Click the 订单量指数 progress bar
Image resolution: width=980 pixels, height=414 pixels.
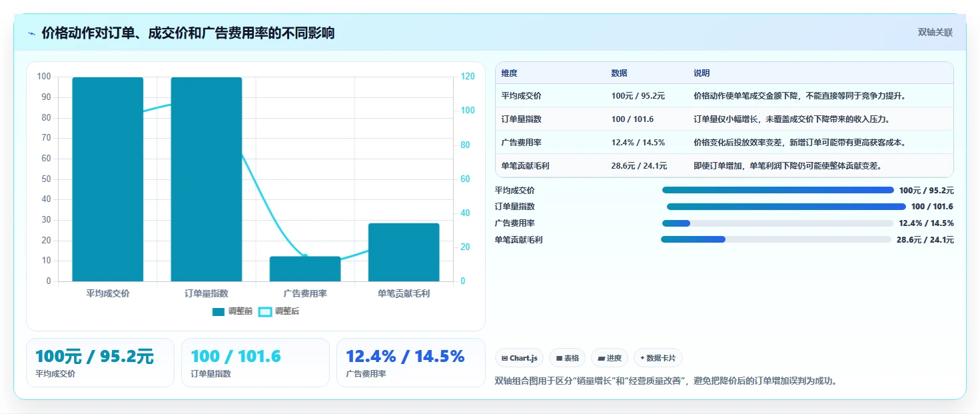coord(786,207)
